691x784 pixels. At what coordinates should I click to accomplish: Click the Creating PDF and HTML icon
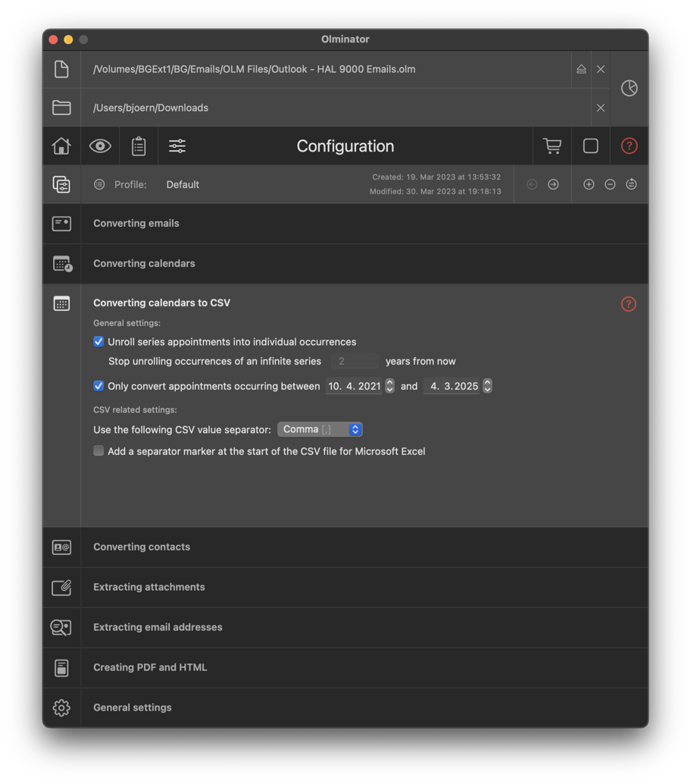(61, 667)
